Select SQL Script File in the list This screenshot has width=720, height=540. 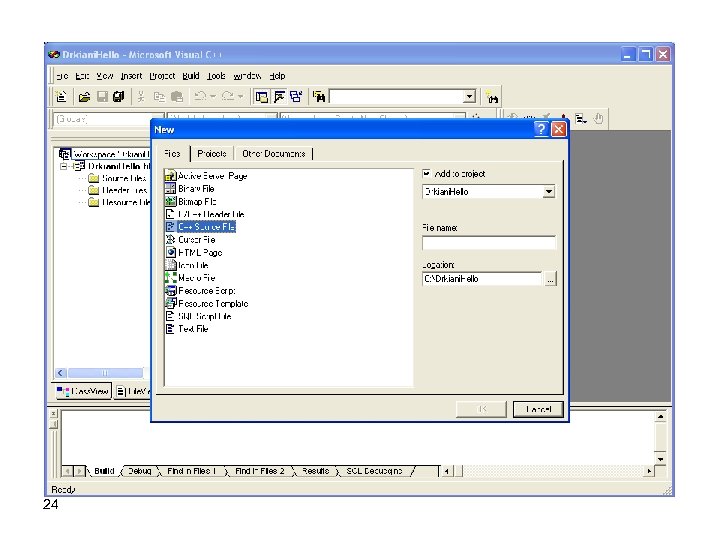coord(199,316)
